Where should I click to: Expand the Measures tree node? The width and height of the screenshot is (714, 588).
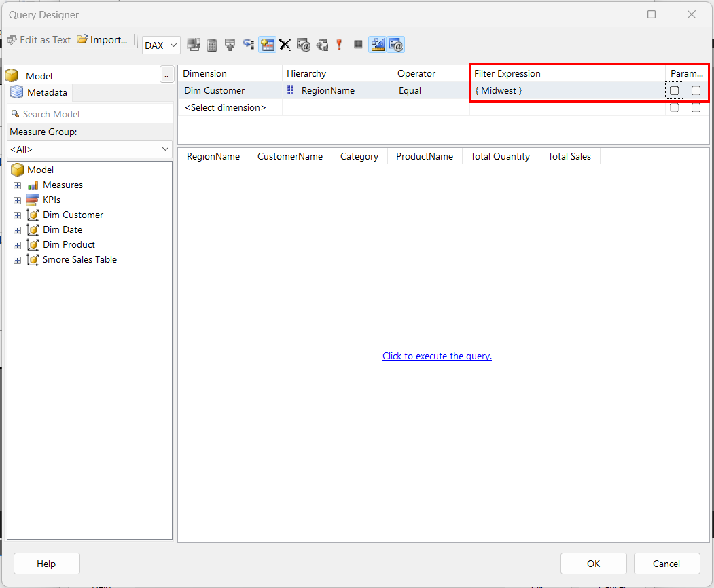17,185
